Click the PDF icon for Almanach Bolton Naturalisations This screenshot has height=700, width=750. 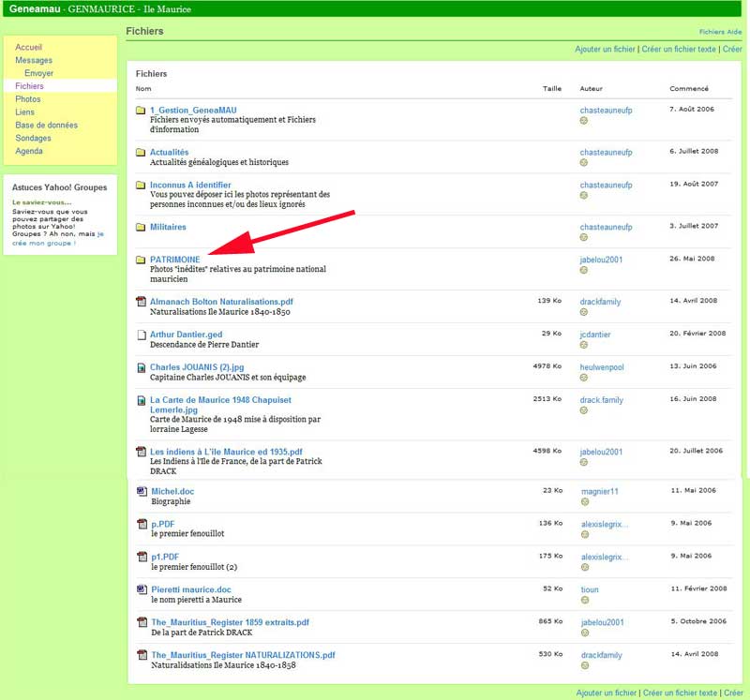[141, 302]
